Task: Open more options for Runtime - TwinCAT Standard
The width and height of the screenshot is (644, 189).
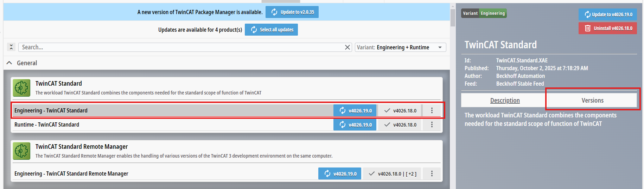Action: tap(432, 124)
